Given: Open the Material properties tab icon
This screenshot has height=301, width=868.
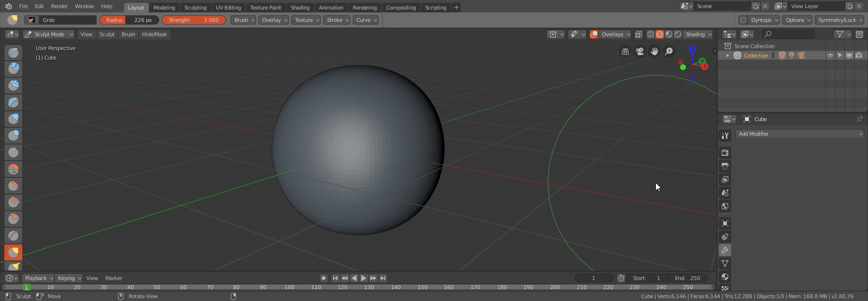Looking at the screenshot, I should click(725, 277).
